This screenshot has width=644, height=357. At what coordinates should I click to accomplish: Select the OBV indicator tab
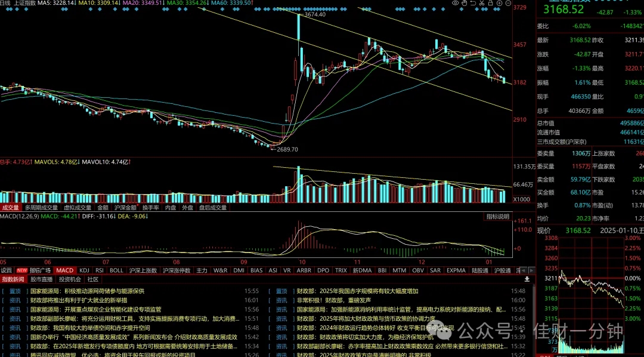point(418,270)
